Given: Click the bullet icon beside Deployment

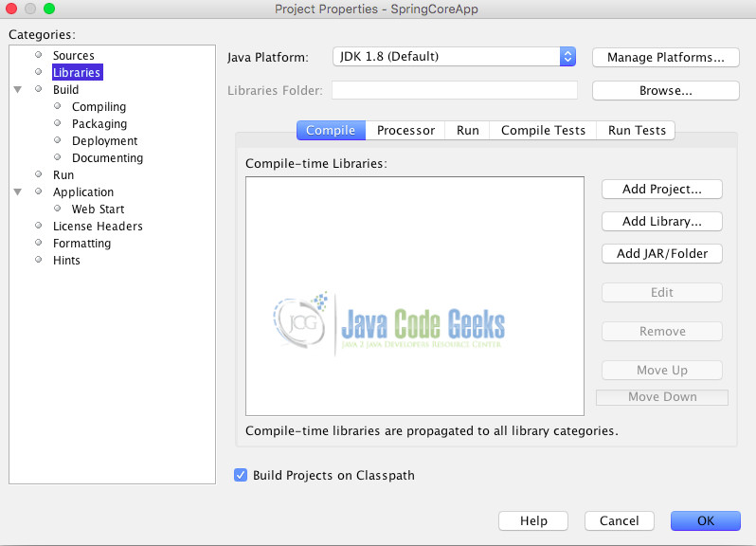Looking at the screenshot, I should pyautogui.click(x=58, y=140).
